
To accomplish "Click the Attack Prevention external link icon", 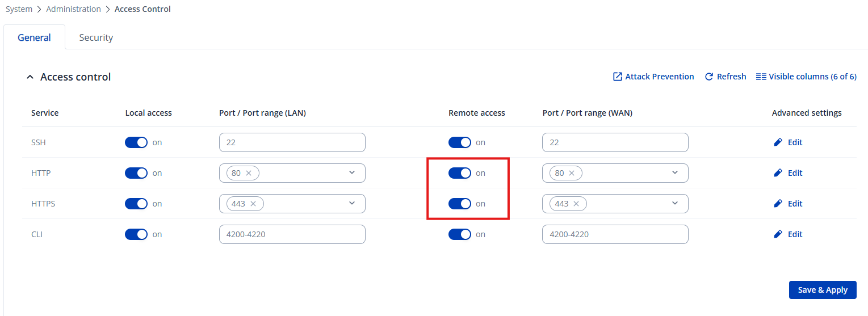I will pos(618,77).
